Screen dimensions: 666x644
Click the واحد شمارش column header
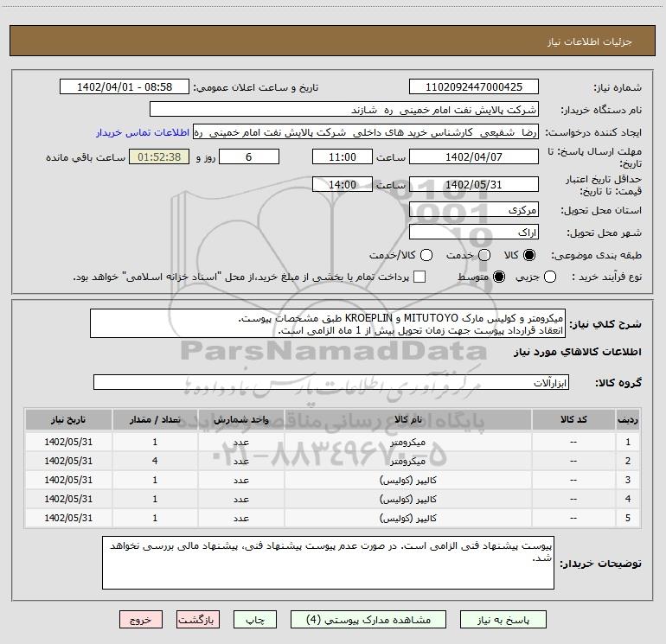(x=240, y=419)
